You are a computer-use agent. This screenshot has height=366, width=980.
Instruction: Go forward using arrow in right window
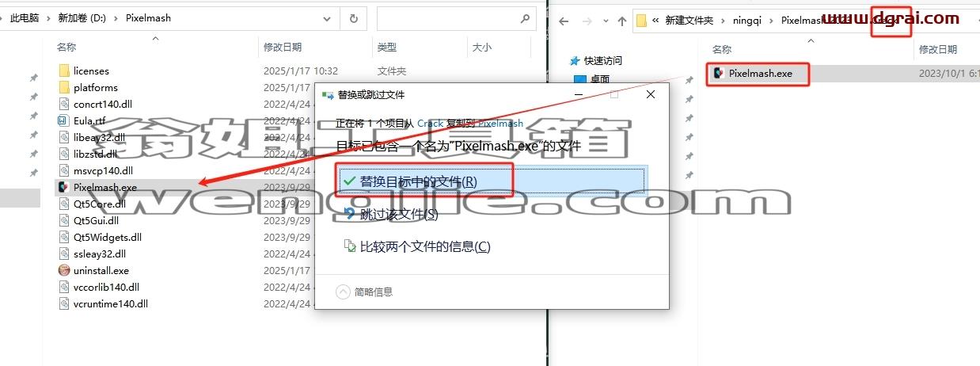coord(587,21)
